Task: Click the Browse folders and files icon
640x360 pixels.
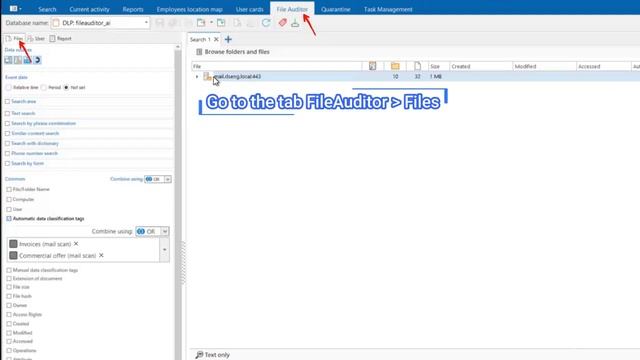Action: (199, 52)
